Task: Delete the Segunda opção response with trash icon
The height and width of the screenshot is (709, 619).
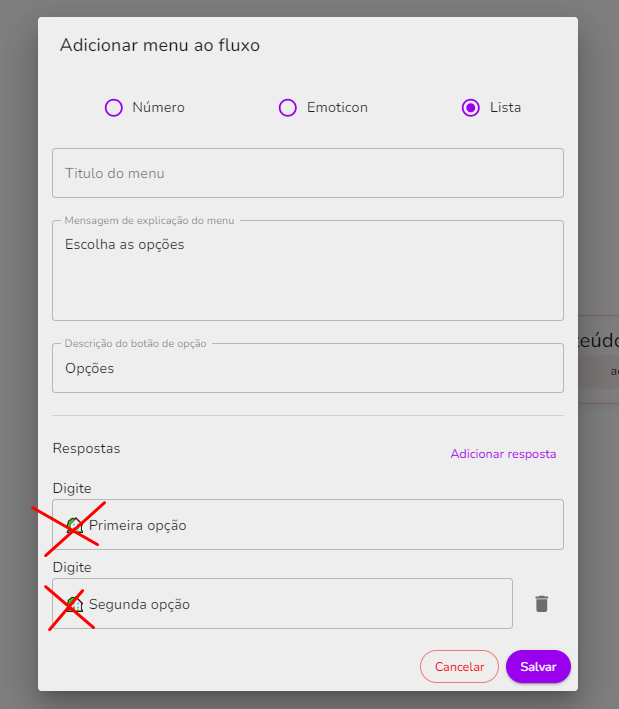Action: [x=541, y=604]
